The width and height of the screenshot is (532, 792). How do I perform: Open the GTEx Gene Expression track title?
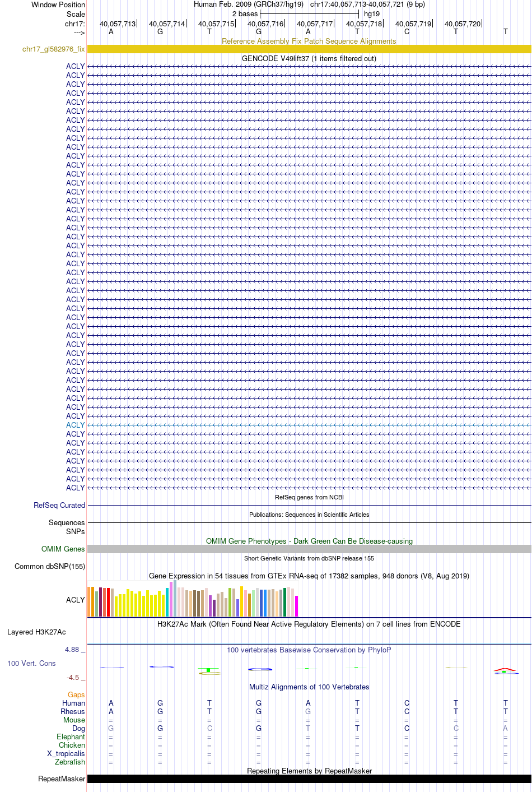(x=309, y=576)
